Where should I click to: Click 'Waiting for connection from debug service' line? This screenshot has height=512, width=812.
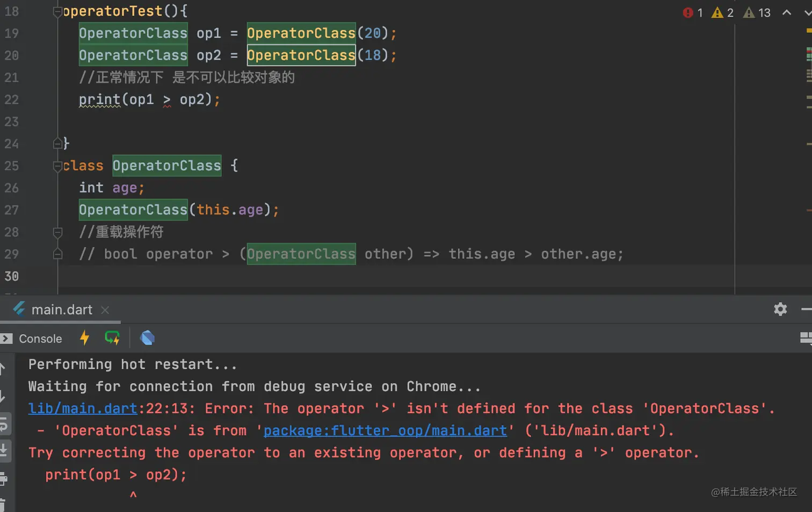[x=255, y=386]
